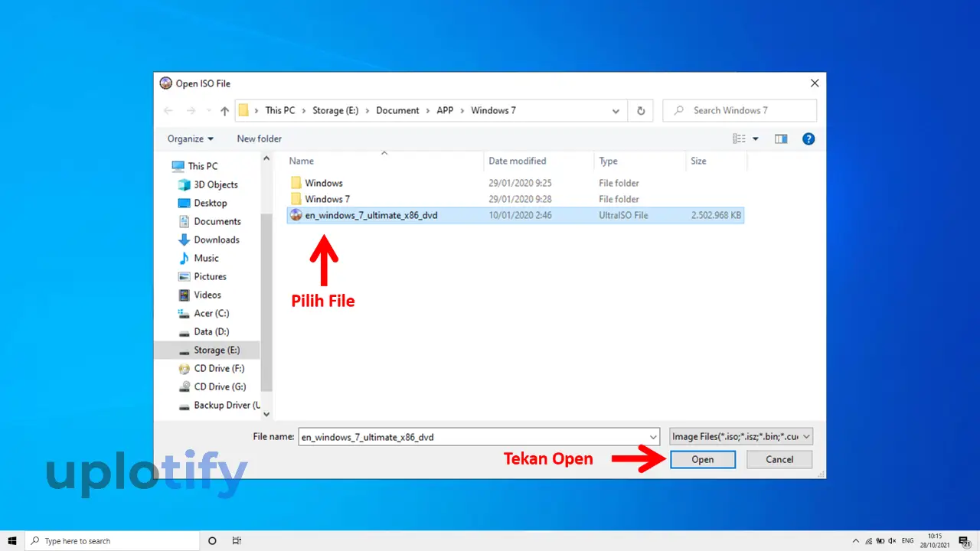Open Task View on taskbar
The image size is (980, 551).
[x=237, y=541]
